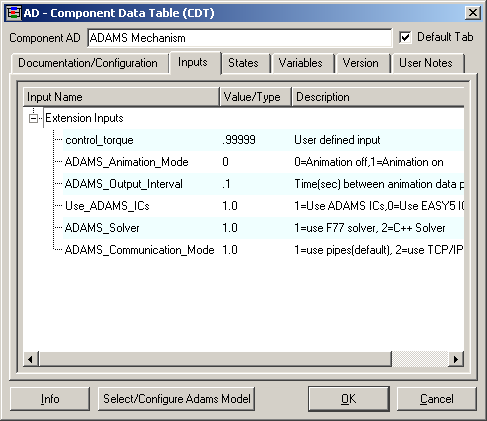
Task: Select the User Notes tab
Action: pos(426,63)
